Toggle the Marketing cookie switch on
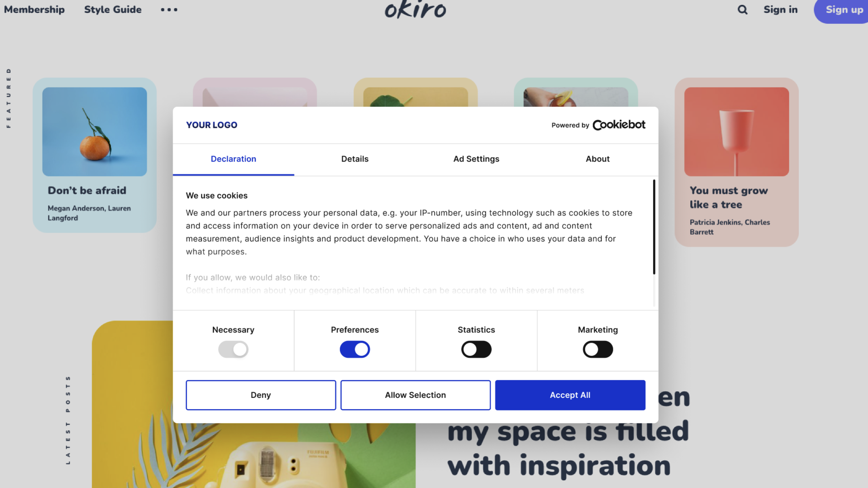The height and width of the screenshot is (488, 868). (x=598, y=348)
